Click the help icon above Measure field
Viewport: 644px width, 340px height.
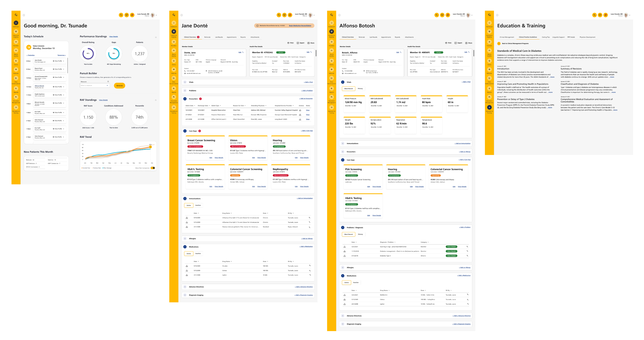(108, 82)
